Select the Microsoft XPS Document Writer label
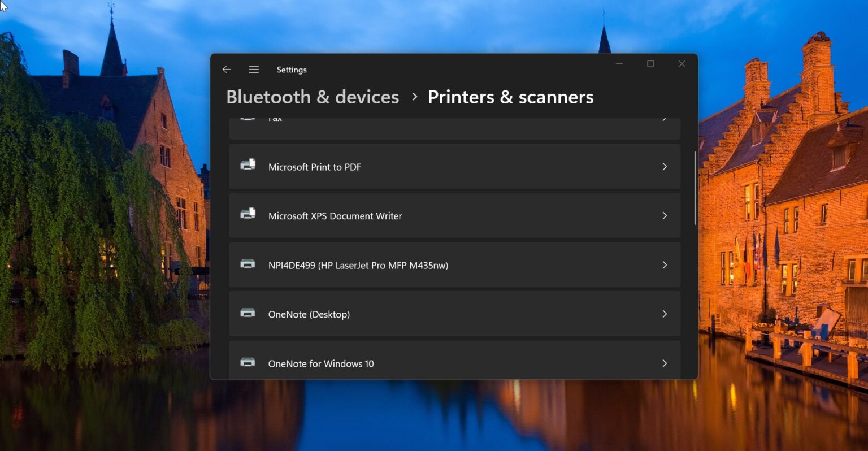The image size is (868, 451). coord(335,216)
